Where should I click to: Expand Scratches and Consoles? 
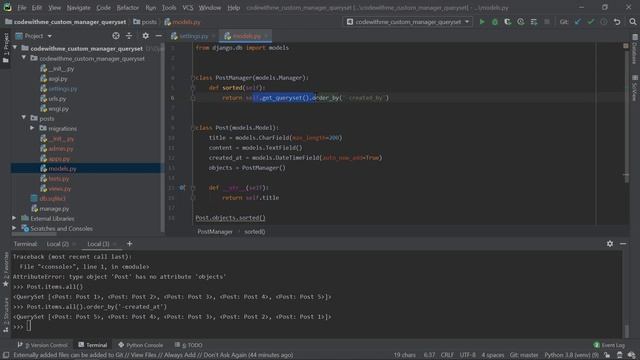click(14, 229)
